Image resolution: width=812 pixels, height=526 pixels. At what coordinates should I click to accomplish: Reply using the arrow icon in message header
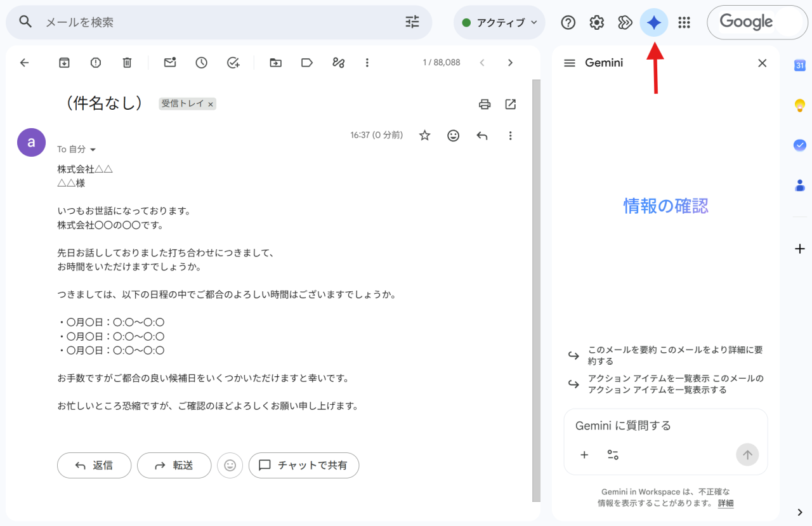click(482, 135)
